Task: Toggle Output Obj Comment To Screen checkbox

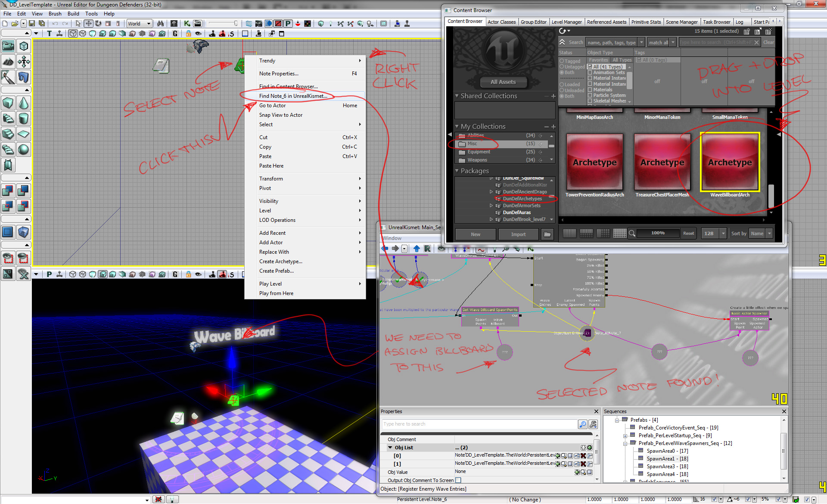Action: 458,480
